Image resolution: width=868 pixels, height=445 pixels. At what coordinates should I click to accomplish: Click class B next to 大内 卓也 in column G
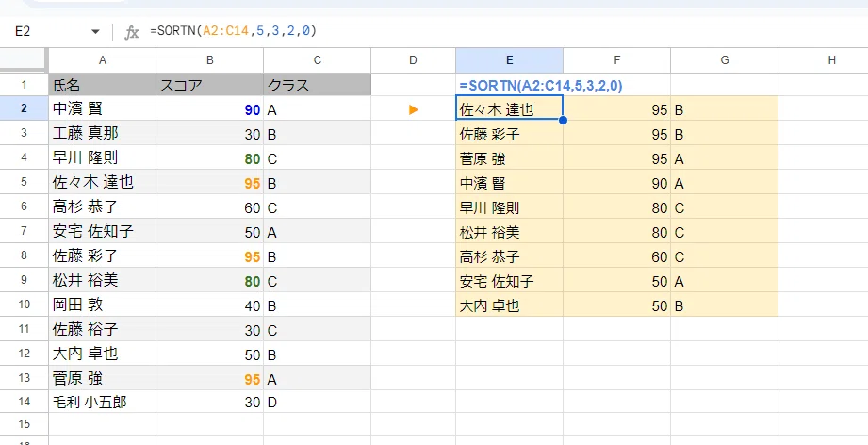pyautogui.click(x=724, y=305)
